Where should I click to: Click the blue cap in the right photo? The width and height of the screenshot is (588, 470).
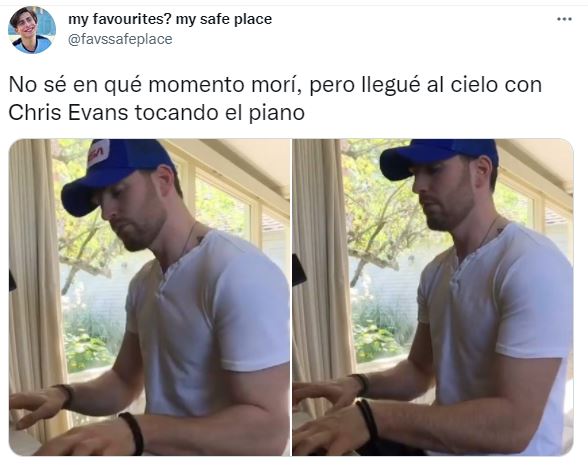point(439,158)
